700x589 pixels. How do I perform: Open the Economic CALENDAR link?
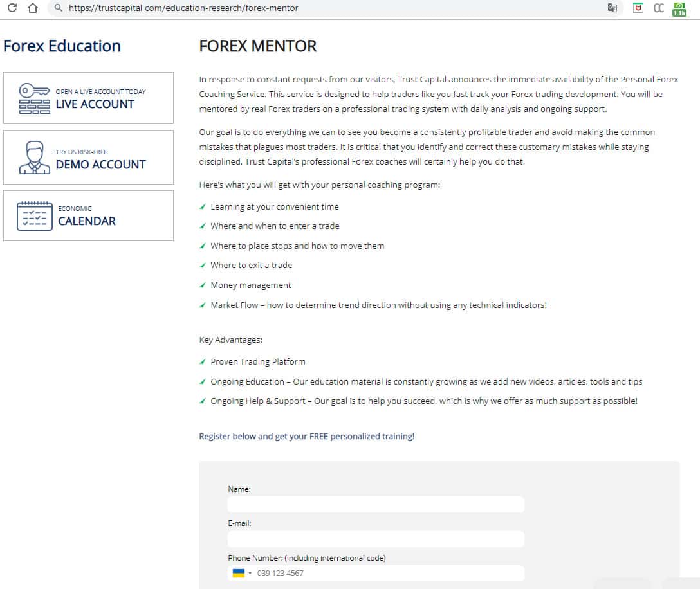[87, 221]
